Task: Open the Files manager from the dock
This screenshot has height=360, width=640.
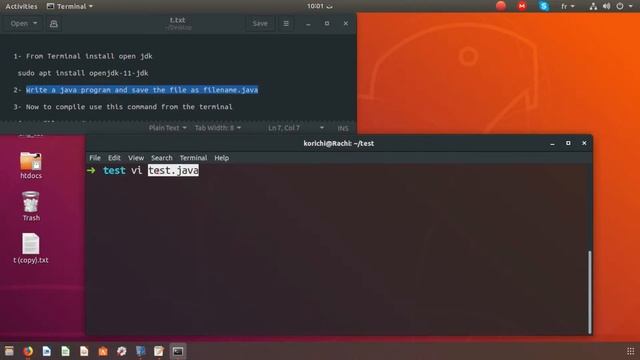Action: pyautogui.click(x=9, y=351)
